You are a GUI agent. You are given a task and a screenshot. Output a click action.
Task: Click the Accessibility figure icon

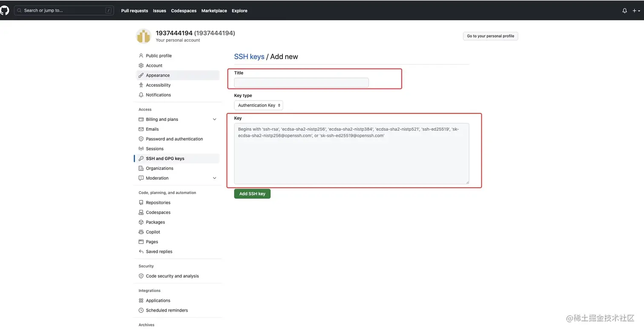[x=141, y=85]
